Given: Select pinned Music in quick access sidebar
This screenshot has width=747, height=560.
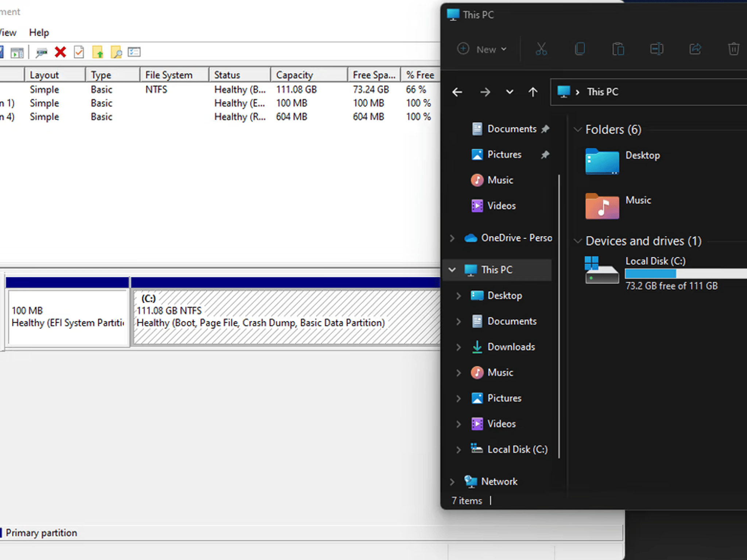Looking at the screenshot, I should [x=500, y=180].
